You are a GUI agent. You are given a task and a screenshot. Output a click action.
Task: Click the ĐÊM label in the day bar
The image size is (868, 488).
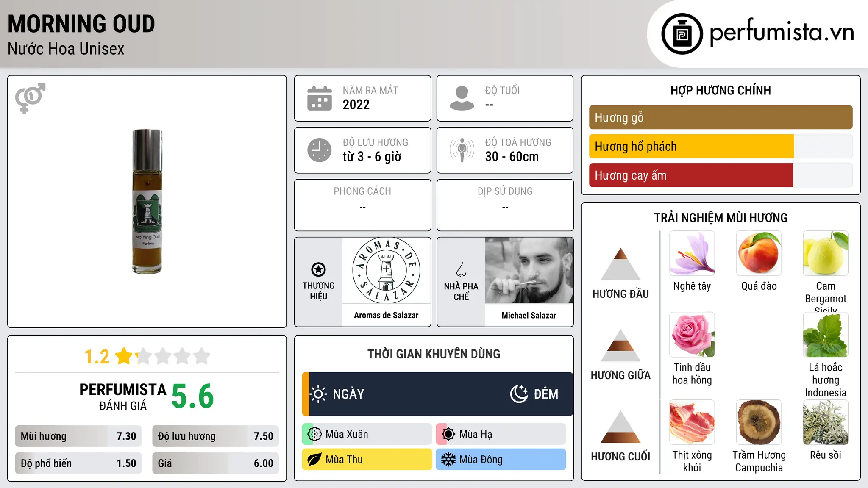pyautogui.click(x=546, y=394)
